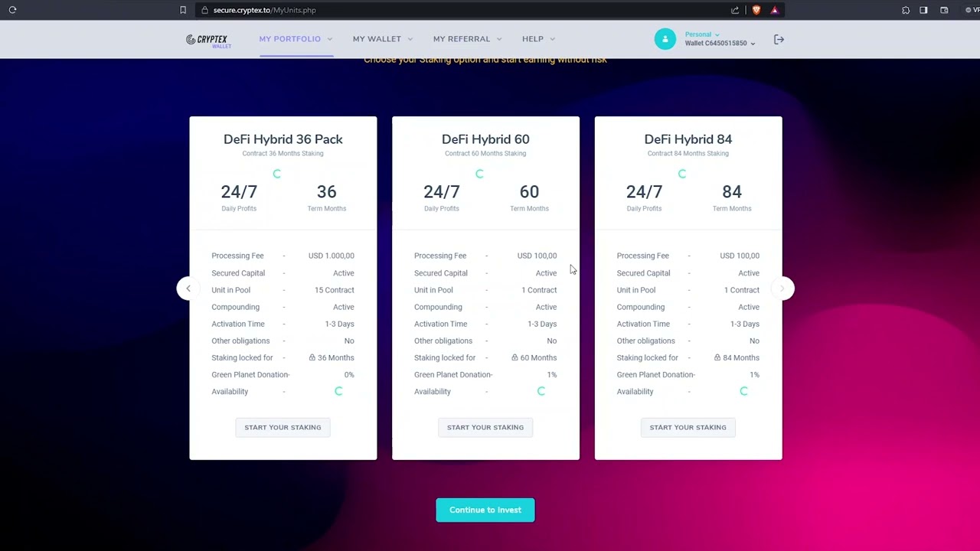Click the chevron next to MY REFERRAL
Image resolution: width=980 pixels, height=551 pixels.
[x=499, y=39]
